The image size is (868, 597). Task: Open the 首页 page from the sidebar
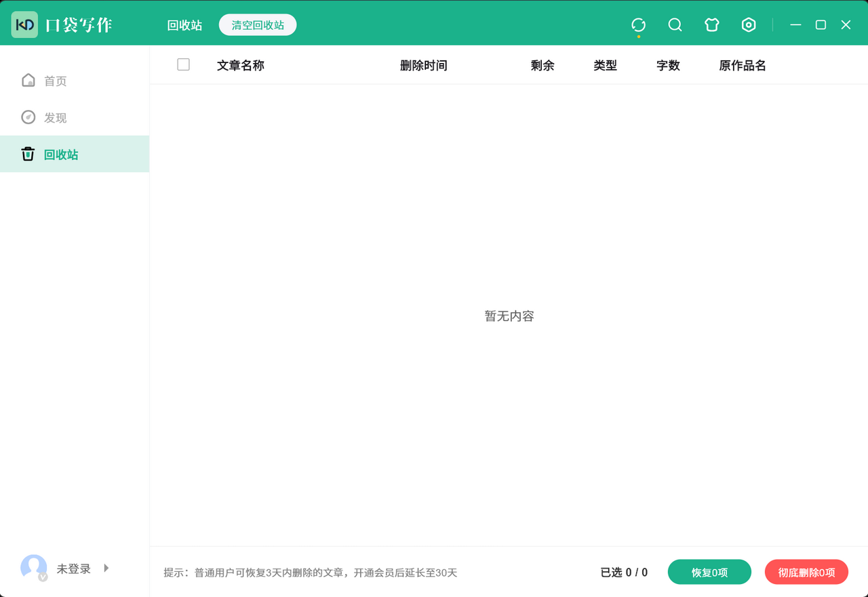pos(55,80)
